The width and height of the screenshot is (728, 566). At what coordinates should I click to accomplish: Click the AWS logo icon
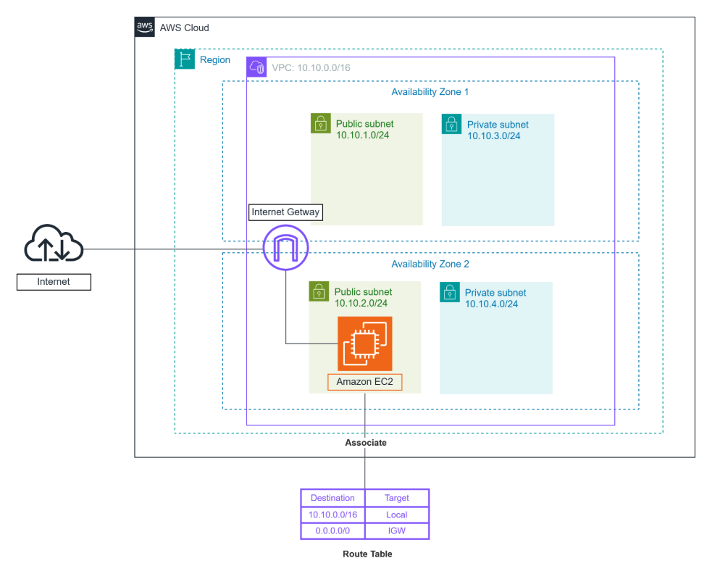144,27
